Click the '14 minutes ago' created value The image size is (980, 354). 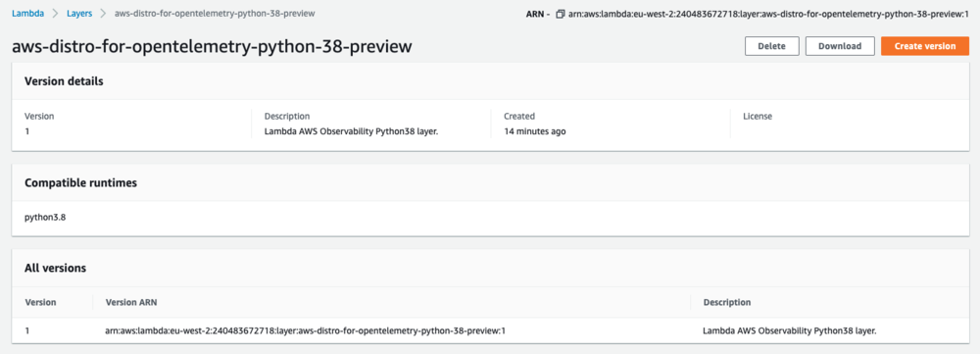point(535,131)
